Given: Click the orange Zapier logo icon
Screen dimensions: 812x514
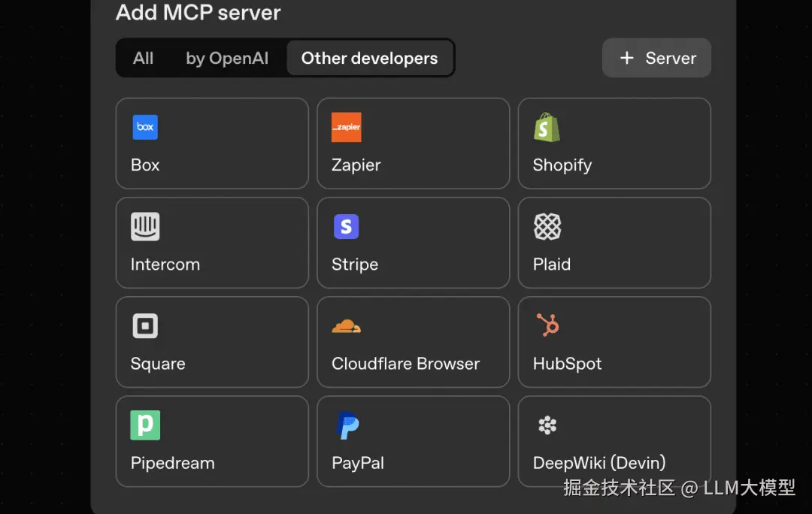Looking at the screenshot, I should [347, 127].
